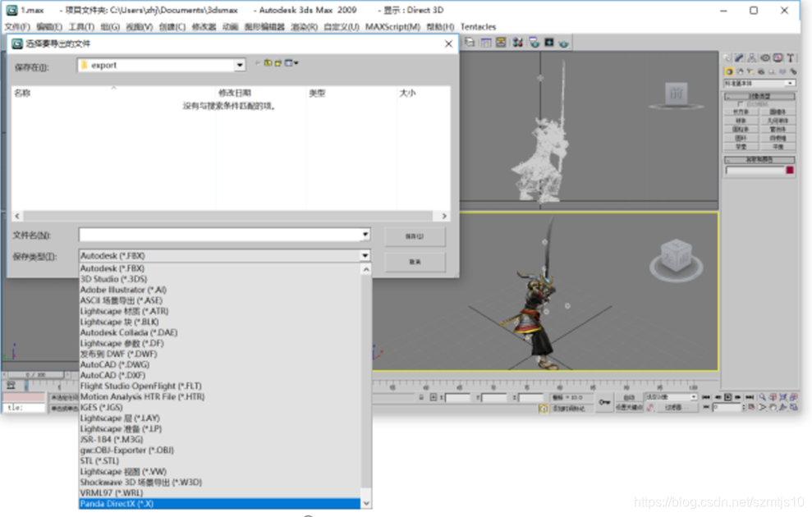Click Zoom viewport navigation icon
Viewport: 812px width, 517px height.
[762, 397]
